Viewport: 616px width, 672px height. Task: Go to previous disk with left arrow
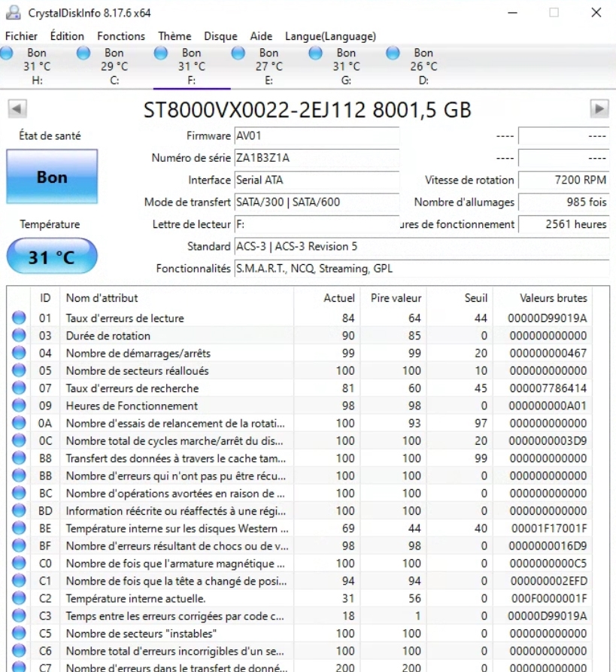point(17,108)
